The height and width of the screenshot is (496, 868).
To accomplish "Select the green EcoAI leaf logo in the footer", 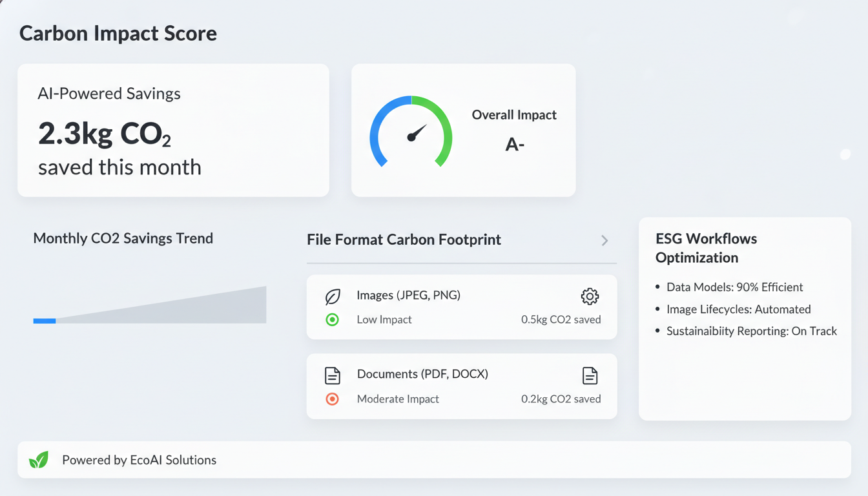I will point(38,460).
